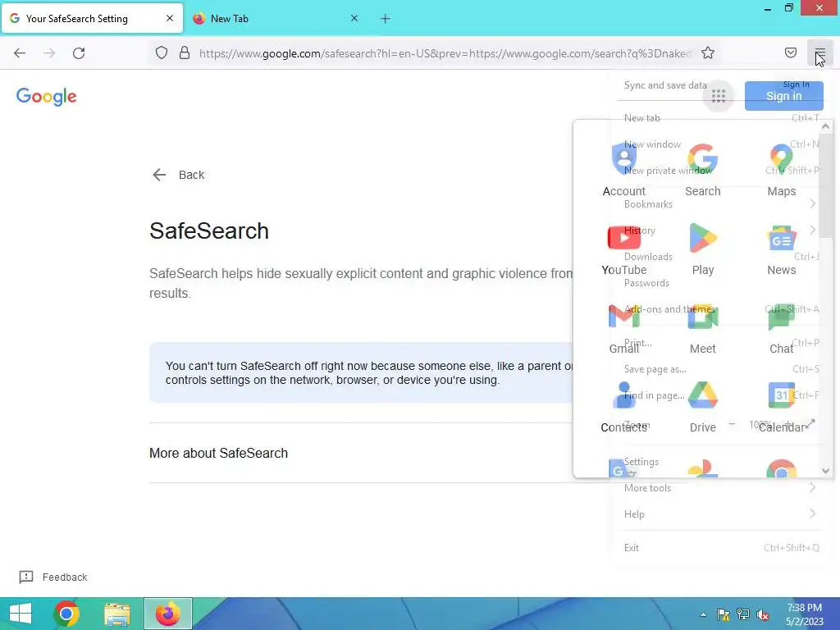Open Meet from the apps panel
The image size is (840, 630).
[x=703, y=327]
